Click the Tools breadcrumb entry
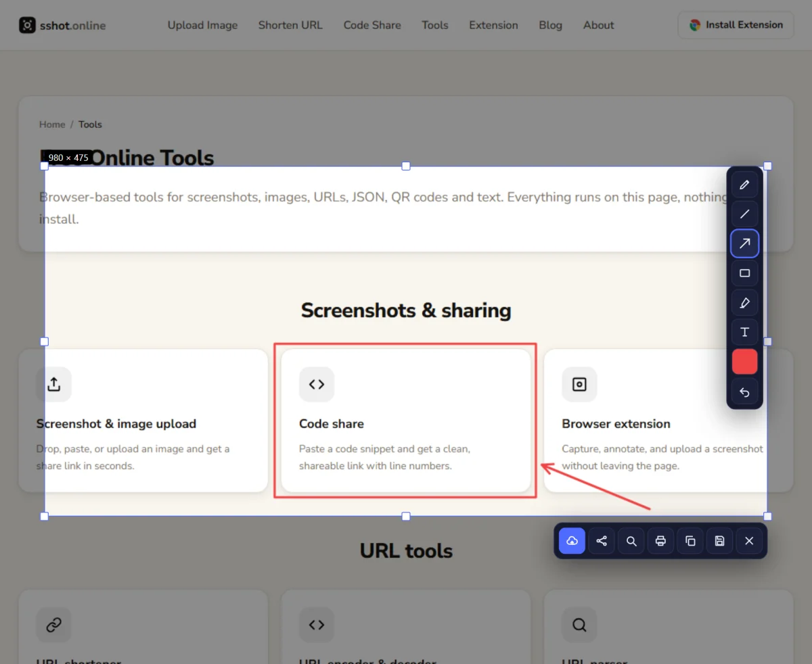This screenshot has width=812, height=664. [x=90, y=124]
